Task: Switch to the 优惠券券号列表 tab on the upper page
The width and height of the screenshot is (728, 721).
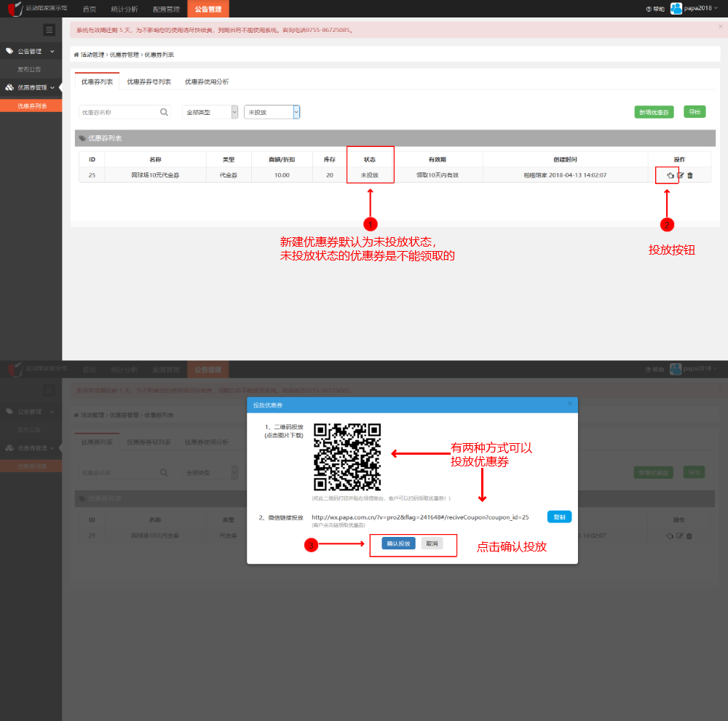Action: (x=149, y=81)
